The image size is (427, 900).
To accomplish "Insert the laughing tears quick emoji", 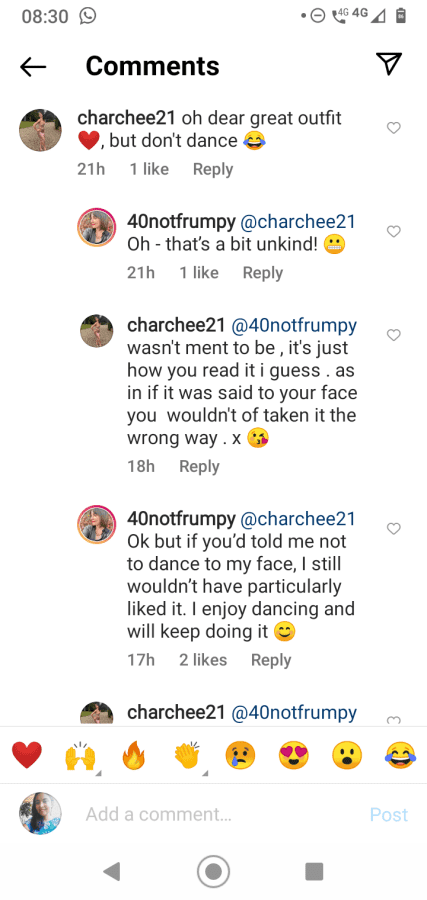I will coord(400,755).
